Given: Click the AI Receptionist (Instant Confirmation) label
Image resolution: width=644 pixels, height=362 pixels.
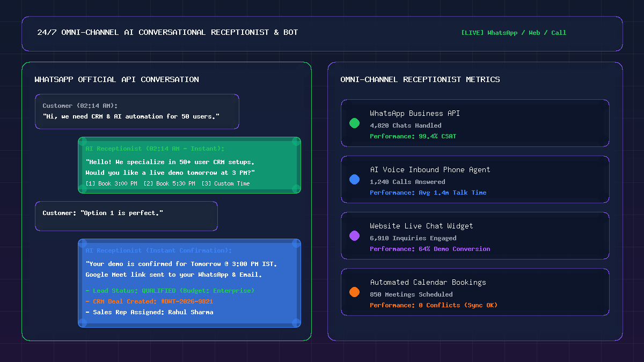Looking at the screenshot, I should 159,250.
